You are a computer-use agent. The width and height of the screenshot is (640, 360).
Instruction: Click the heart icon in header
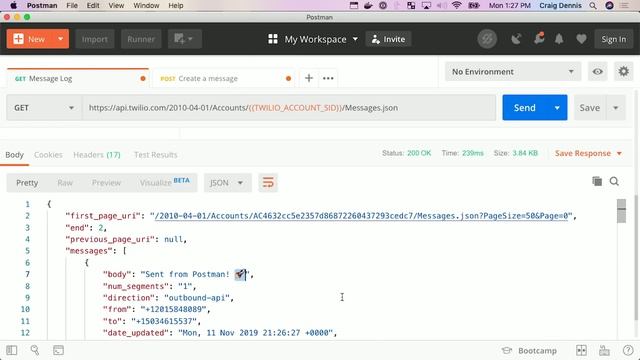(581, 39)
